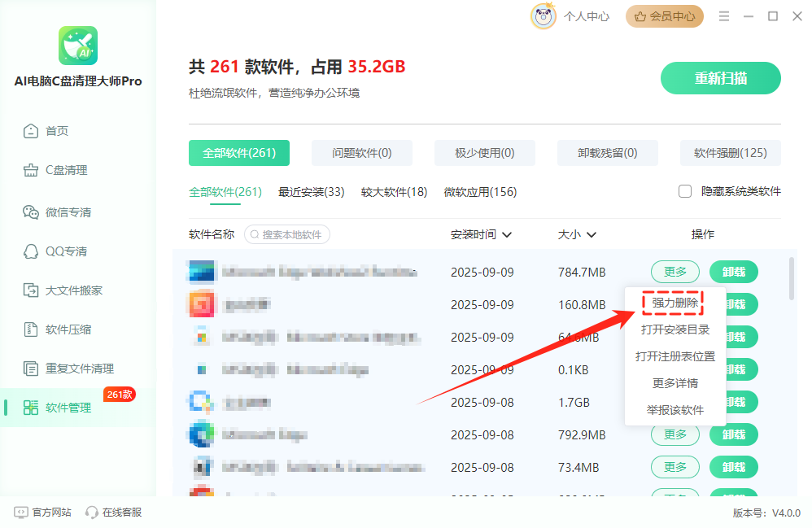Click the 261款 badge
The image size is (812, 528).
pos(120,395)
